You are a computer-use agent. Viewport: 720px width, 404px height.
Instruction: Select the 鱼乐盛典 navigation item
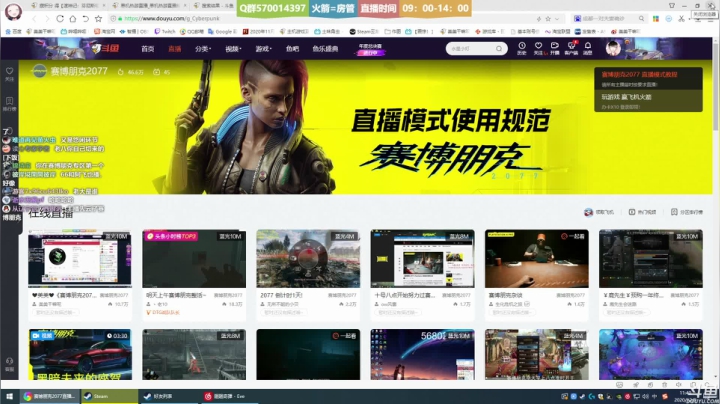tap(325, 49)
